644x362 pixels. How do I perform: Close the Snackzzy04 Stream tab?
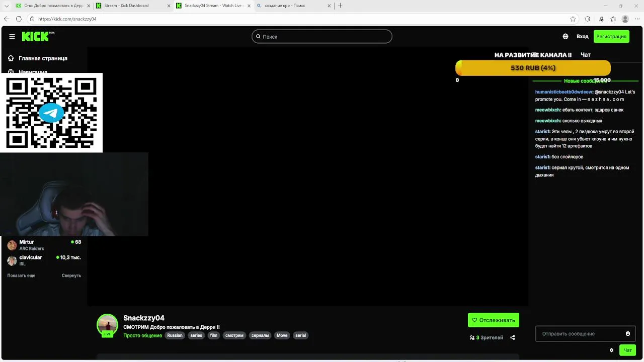pyautogui.click(x=249, y=6)
